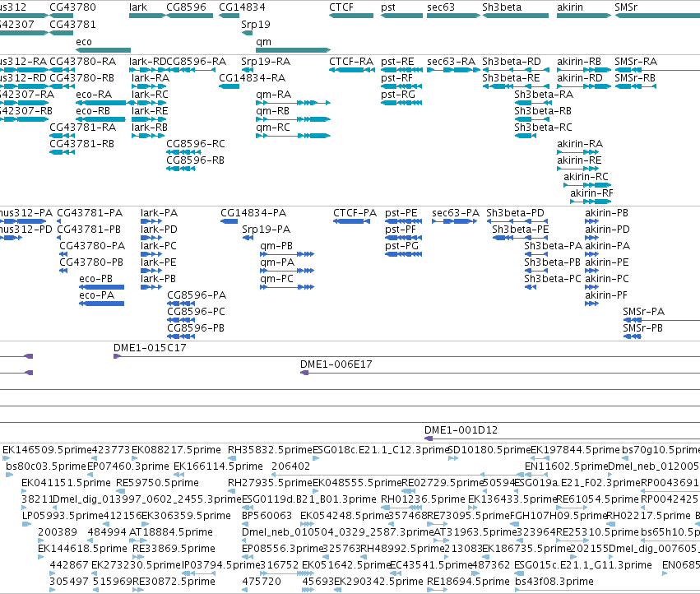Select BAC clone DME1-001D12

[x=562, y=439]
